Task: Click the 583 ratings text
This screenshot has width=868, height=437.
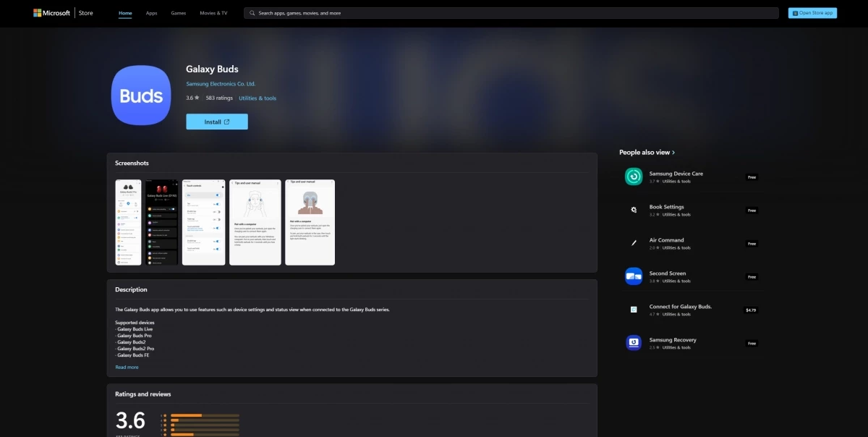Action: point(219,98)
